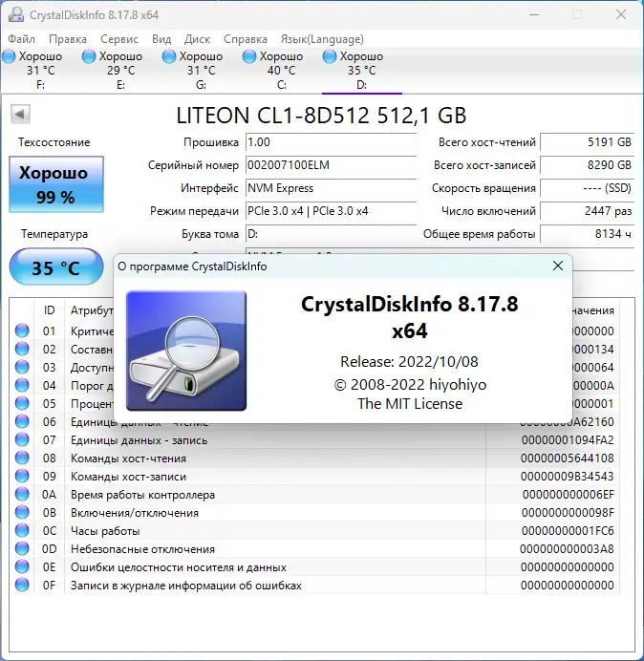Click the 35 °C temperature button
The image size is (644, 661).
coord(56,267)
